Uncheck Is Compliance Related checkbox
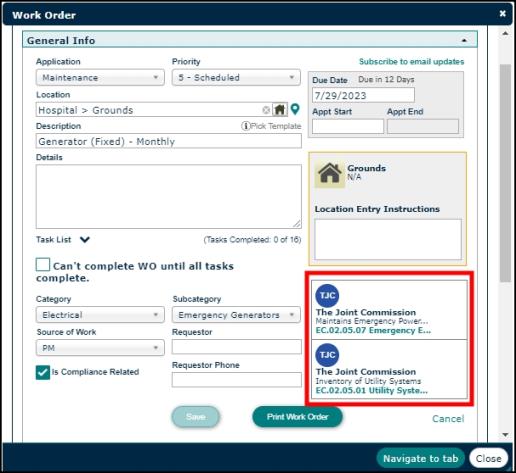The width and height of the screenshot is (516, 473). pyautogui.click(x=43, y=372)
